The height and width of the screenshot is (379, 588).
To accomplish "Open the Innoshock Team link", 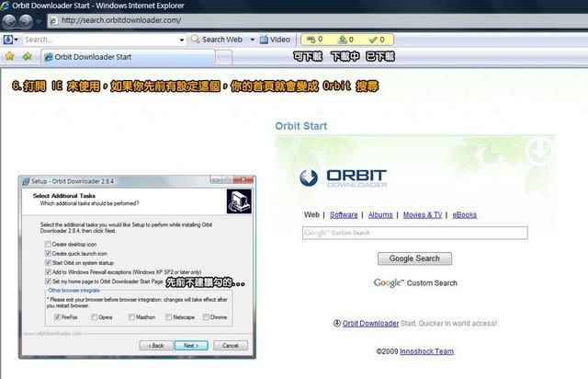I will pyautogui.click(x=426, y=351).
